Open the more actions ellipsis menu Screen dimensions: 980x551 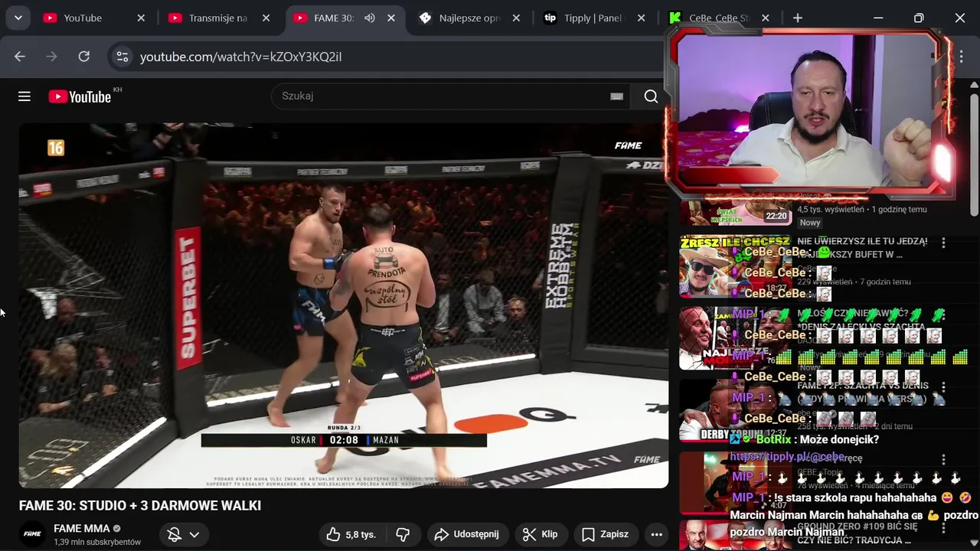point(657,534)
